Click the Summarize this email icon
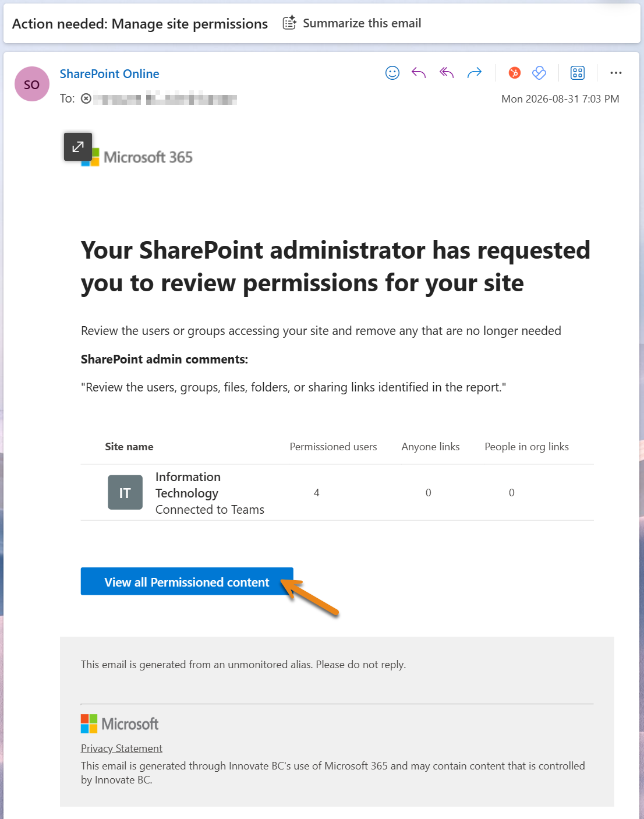Screen dimensions: 644x819 289,23
